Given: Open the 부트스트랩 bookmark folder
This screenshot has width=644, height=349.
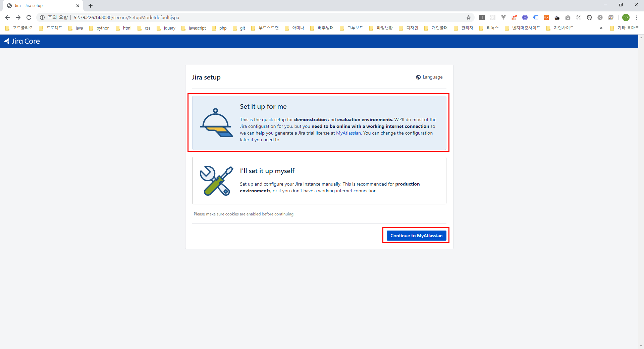Looking at the screenshot, I should point(265,28).
